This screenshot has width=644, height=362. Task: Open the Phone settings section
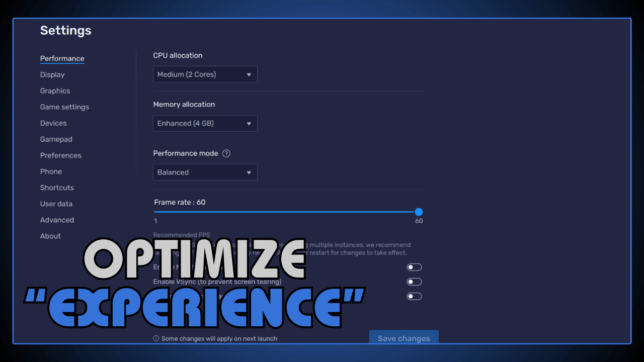(x=51, y=171)
